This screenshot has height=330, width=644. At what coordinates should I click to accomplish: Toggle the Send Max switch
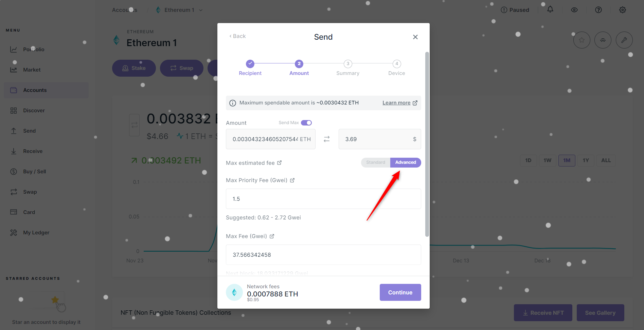tap(306, 123)
